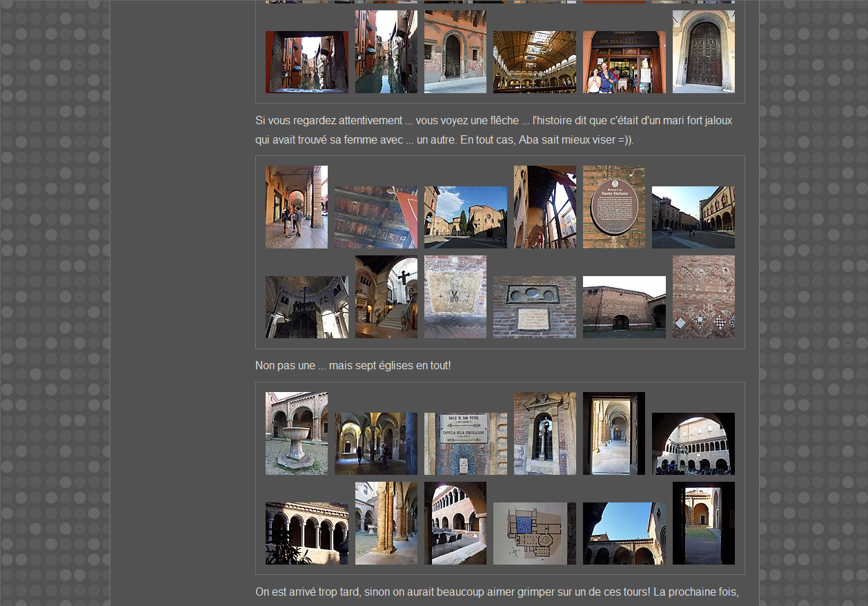The height and width of the screenshot is (606, 868).
Task: Open the round Santo Stefano plaque photo
Action: 613,207
